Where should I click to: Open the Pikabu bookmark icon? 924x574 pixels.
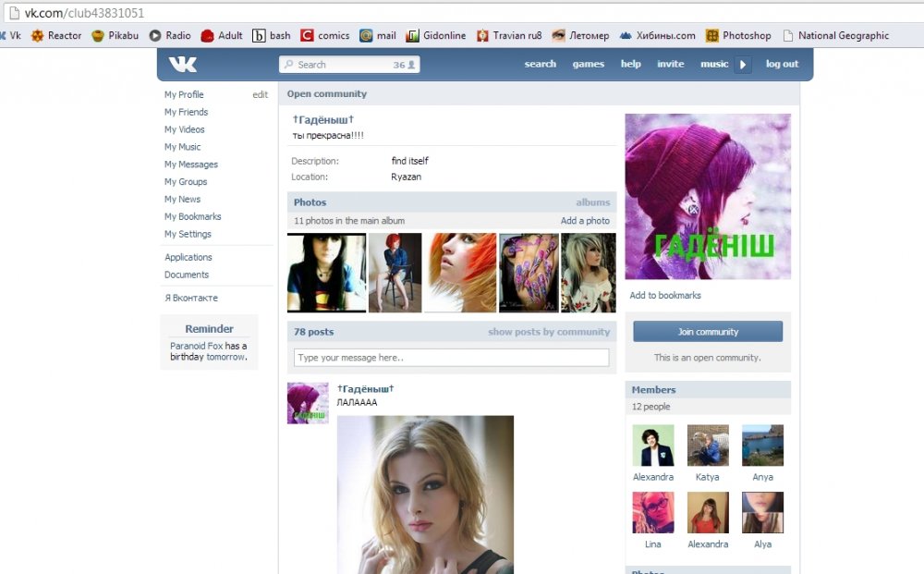click(x=98, y=36)
